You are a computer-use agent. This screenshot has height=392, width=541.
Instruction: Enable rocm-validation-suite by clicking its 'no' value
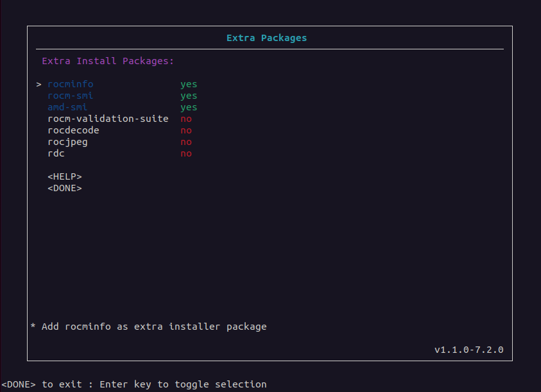[186, 119]
